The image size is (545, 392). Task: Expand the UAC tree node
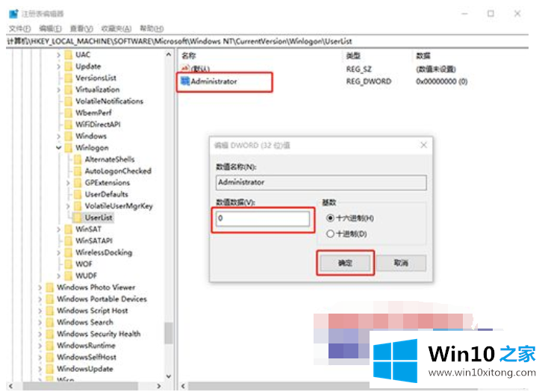(59, 55)
